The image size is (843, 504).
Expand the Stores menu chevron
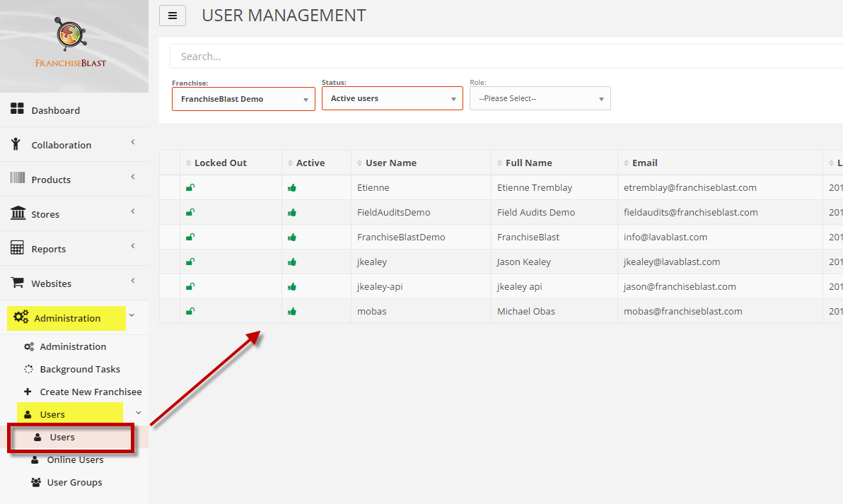pyautogui.click(x=133, y=211)
